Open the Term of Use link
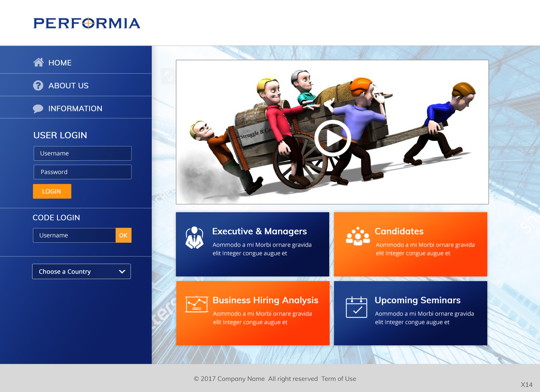 pos(339,379)
